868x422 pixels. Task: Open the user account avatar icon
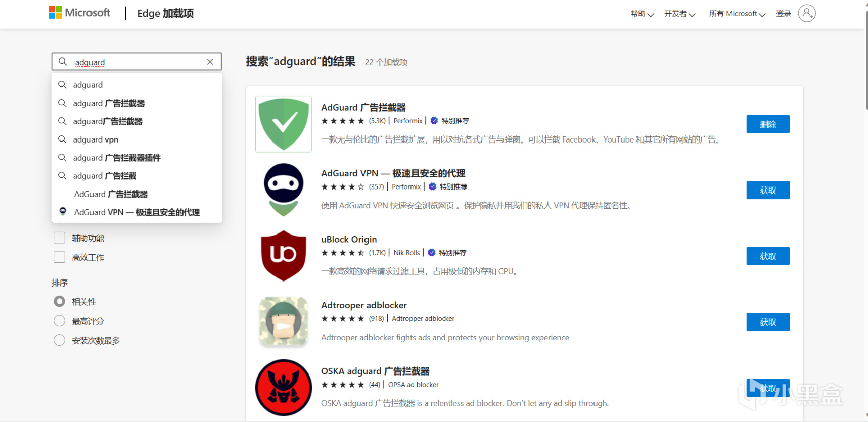(807, 13)
